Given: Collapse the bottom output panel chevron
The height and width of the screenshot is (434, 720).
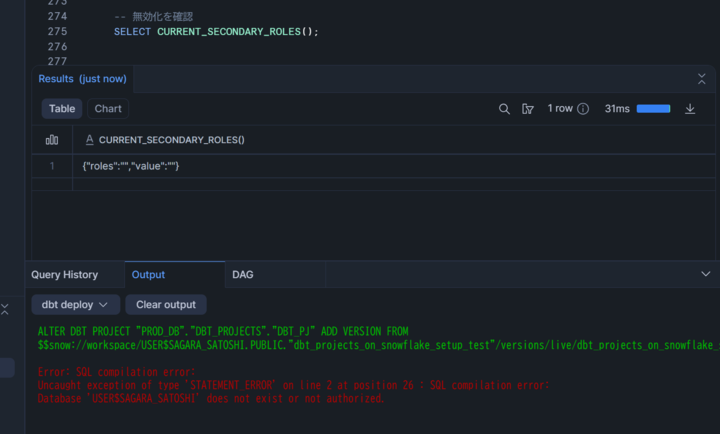Looking at the screenshot, I should point(705,274).
